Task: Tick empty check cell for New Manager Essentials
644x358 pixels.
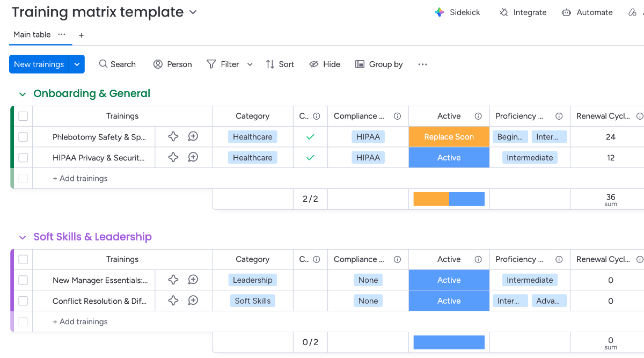Action: (x=310, y=280)
